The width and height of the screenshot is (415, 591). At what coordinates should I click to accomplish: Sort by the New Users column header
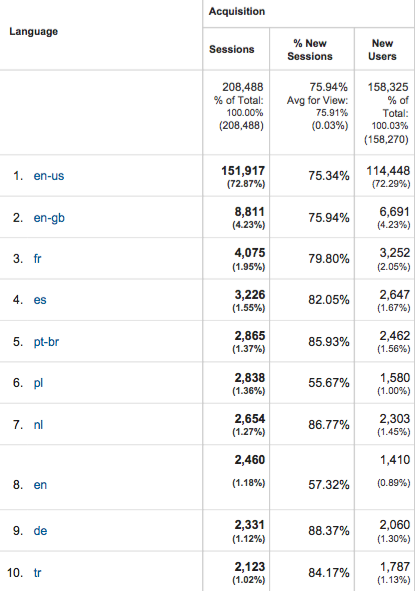coord(382,50)
